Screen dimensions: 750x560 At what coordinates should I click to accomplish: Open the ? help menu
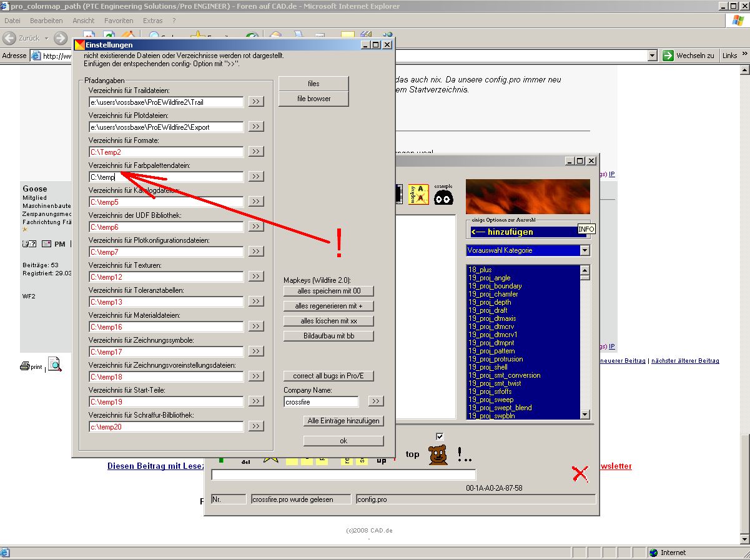pyautogui.click(x=174, y=21)
